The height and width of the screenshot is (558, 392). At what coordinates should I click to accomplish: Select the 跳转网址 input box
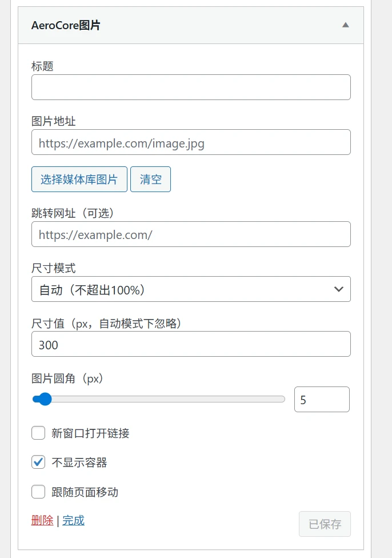tap(191, 234)
